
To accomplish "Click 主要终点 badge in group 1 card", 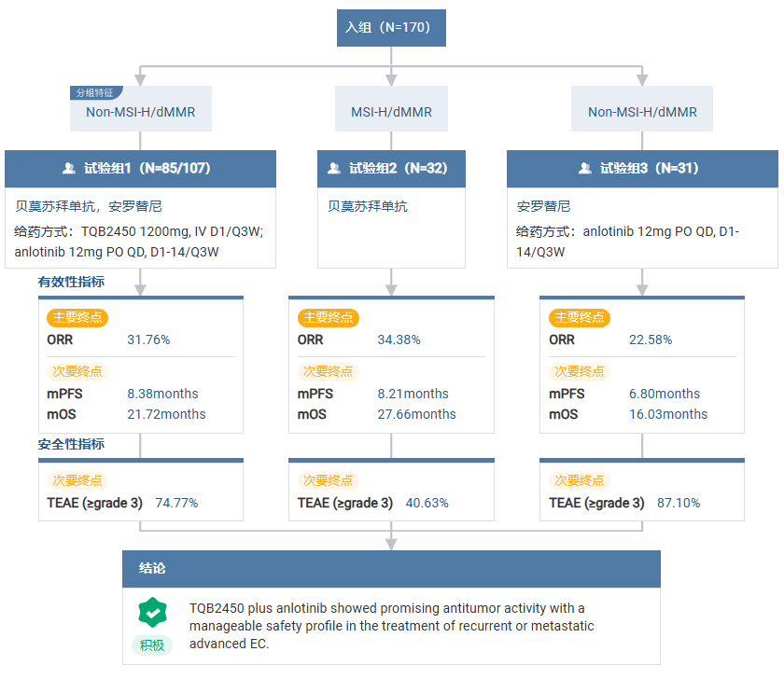I will tap(78, 318).
